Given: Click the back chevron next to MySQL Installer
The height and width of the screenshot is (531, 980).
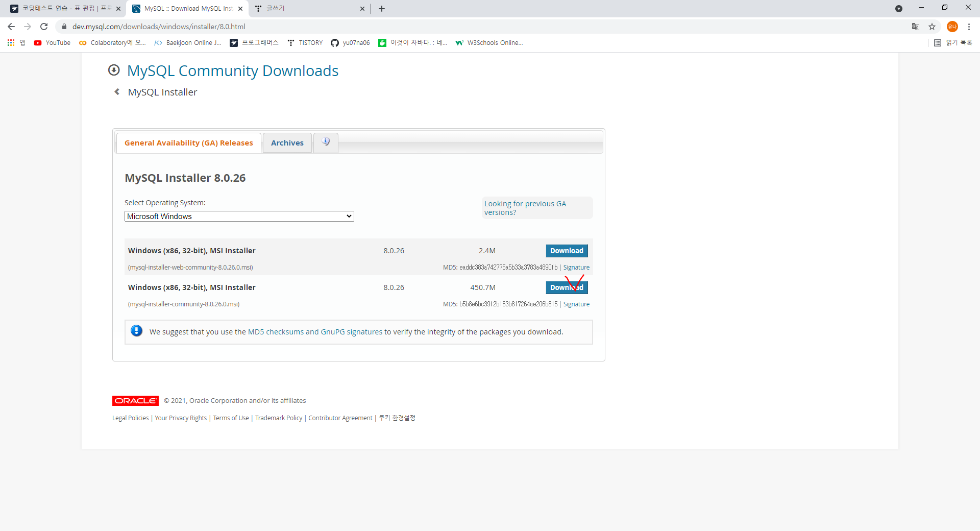Looking at the screenshot, I should coord(117,92).
